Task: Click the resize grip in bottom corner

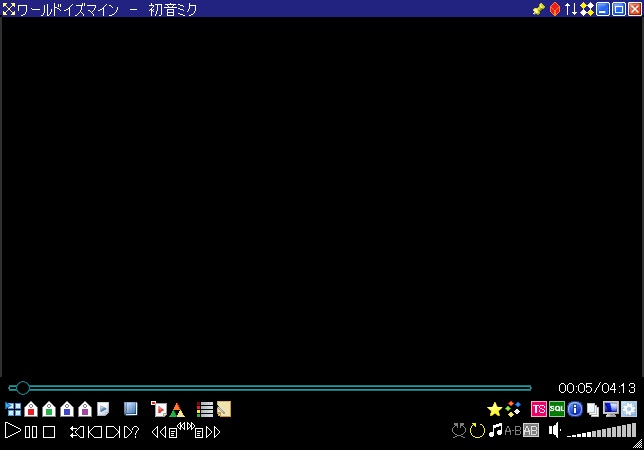Action: tap(638, 444)
